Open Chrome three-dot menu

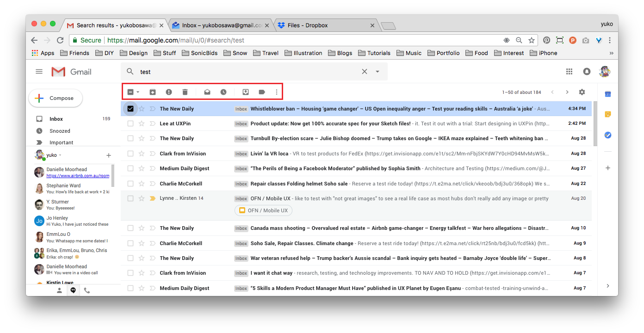tap(610, 40)
